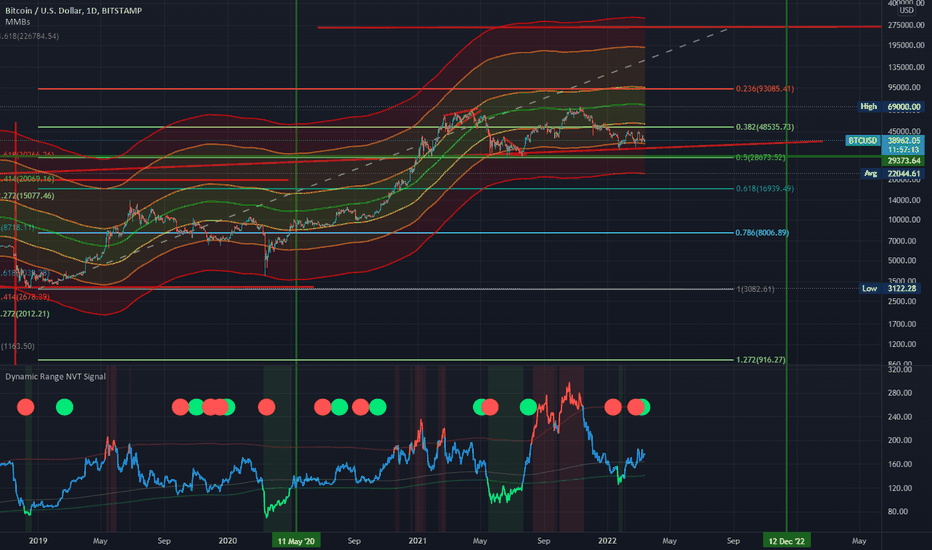Viewport: 932px width, 550px height.
Task: Click the .414(20069.16) extension label
Action: click(27, 179)
